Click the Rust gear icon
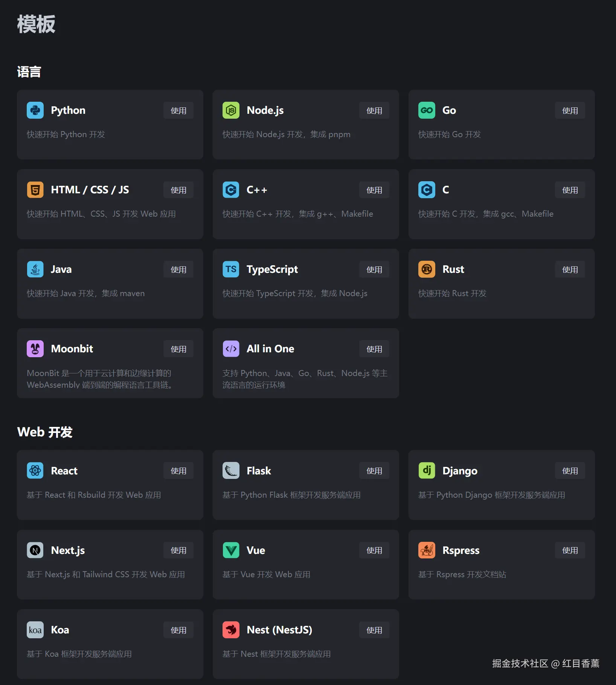Screen dimensions: 616x685 tap(427, 269)
